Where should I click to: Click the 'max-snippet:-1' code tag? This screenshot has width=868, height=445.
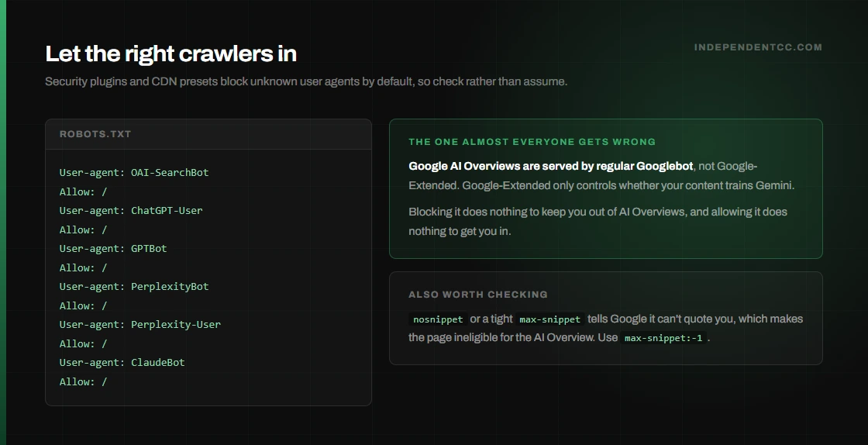[663, 338]
